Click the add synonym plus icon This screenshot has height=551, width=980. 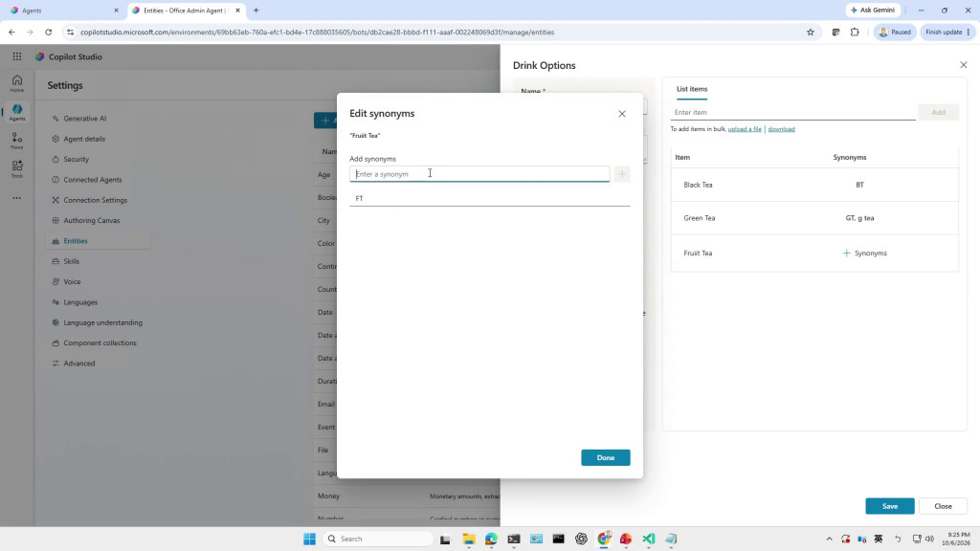click(x=622, y=174)
